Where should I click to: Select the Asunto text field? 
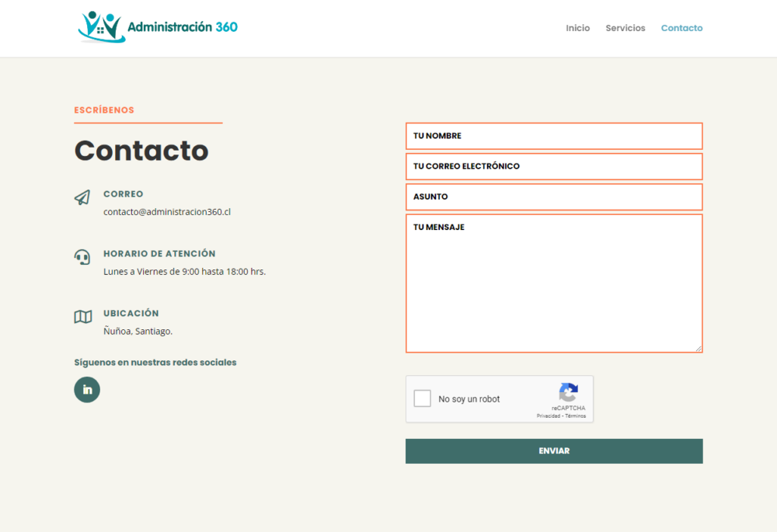(x=554, y=196)
